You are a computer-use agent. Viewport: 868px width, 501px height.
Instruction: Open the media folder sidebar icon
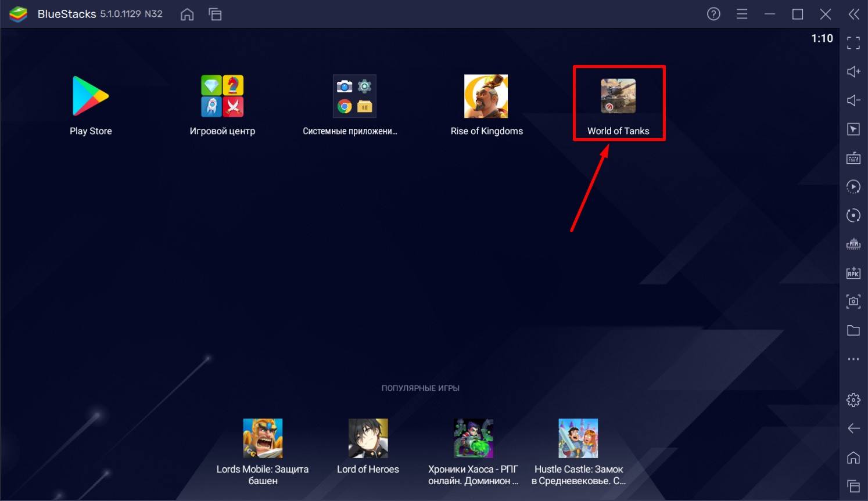[x=853, y=330]
